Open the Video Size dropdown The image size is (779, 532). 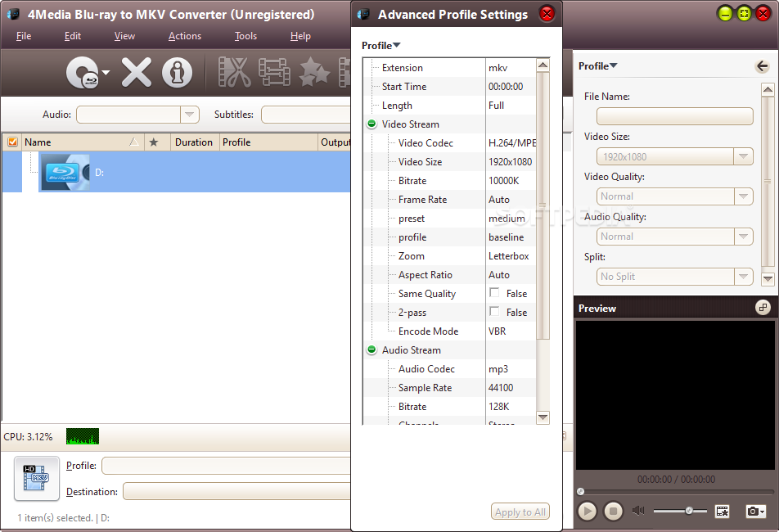click(743, 156)
